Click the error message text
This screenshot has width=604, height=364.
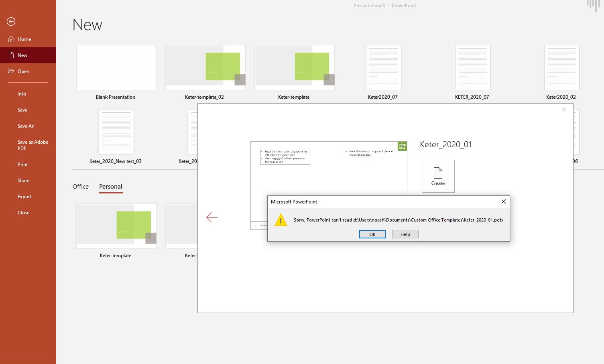pos(399,220)
